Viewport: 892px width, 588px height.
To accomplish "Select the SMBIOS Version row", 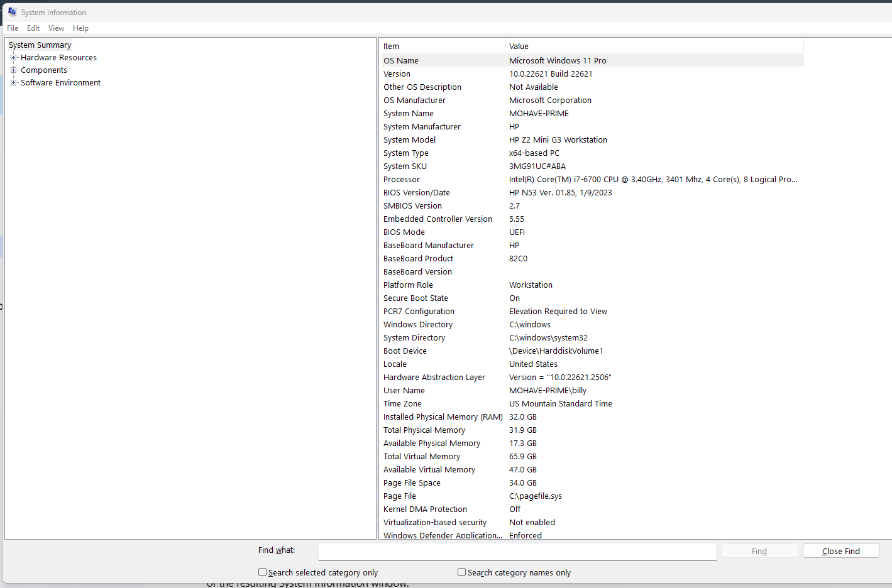I will click(592, 206).
